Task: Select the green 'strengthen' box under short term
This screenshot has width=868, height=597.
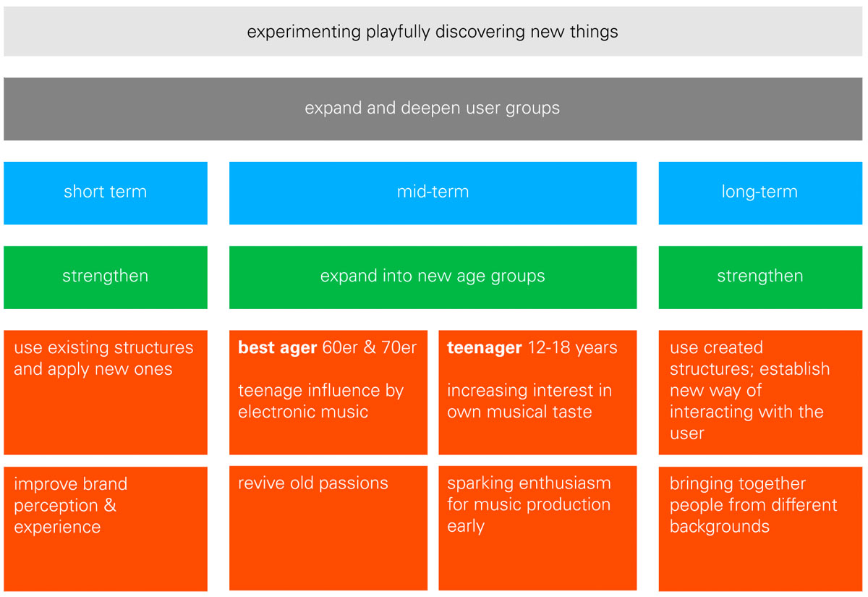Action: click(105, 276)
